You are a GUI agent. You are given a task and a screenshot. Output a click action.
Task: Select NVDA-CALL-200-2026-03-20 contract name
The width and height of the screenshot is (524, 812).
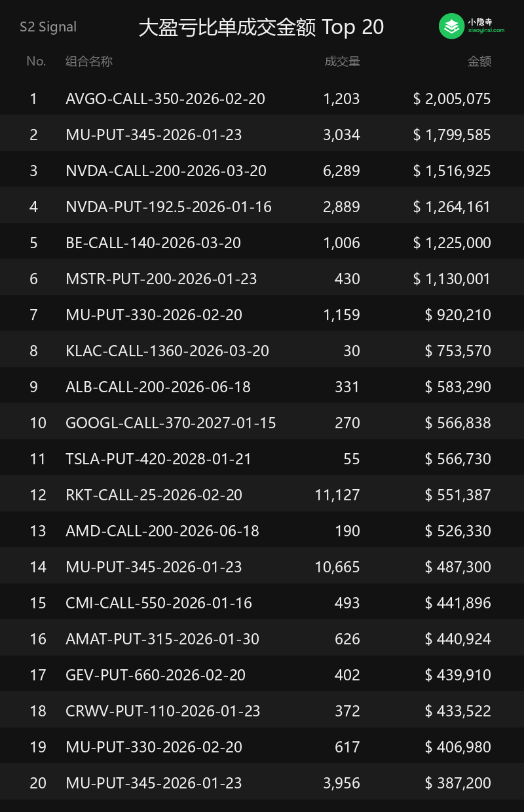coord(166,171)
